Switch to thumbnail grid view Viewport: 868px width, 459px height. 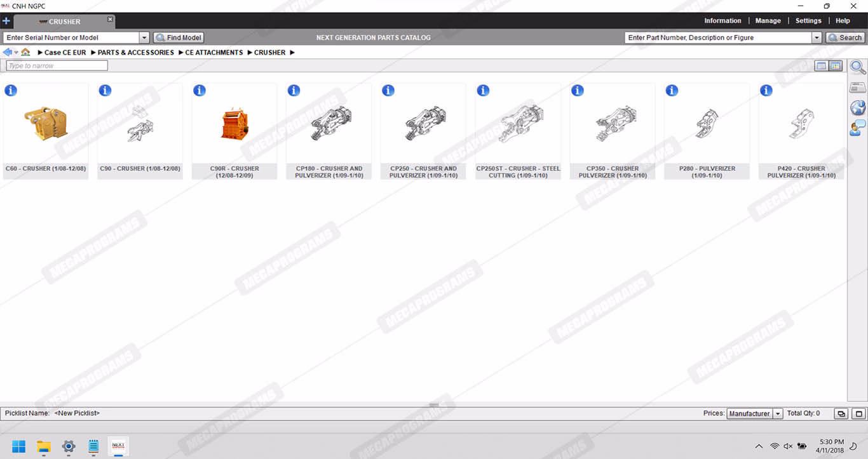pyautogui.click(x=836, y=66)
